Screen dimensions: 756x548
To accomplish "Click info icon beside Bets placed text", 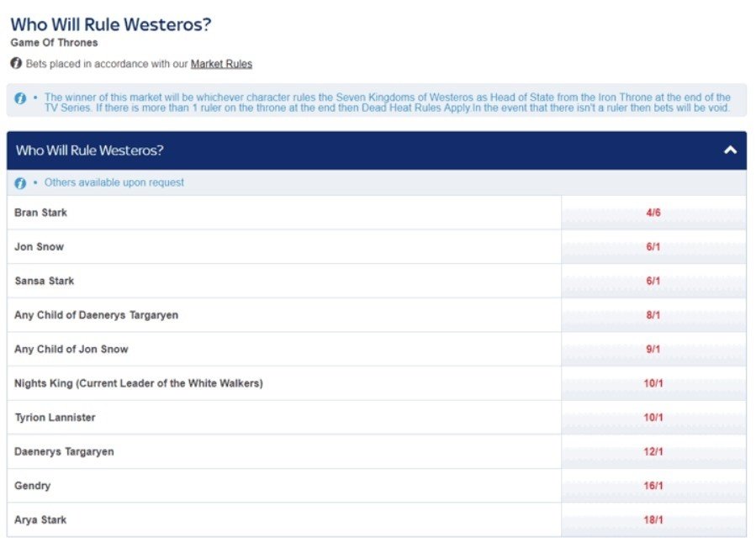I will click(x=16, y=64).
